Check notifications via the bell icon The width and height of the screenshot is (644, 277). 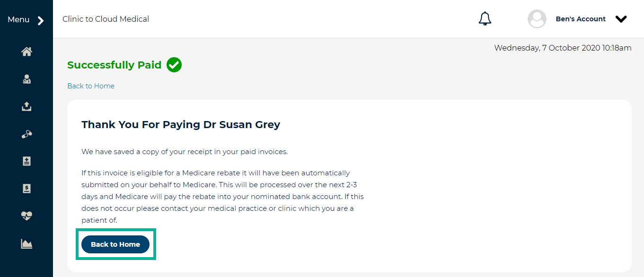[x=485, y=19]
